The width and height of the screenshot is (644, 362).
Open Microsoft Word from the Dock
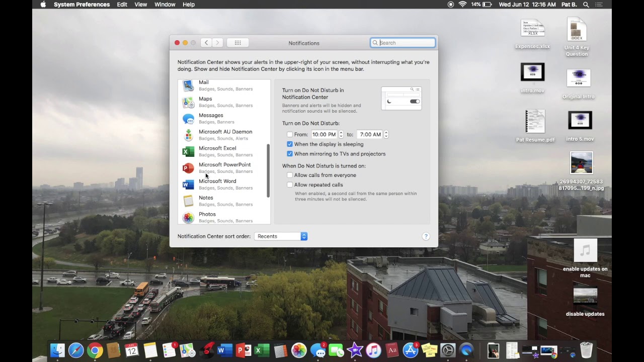point(224,350)
